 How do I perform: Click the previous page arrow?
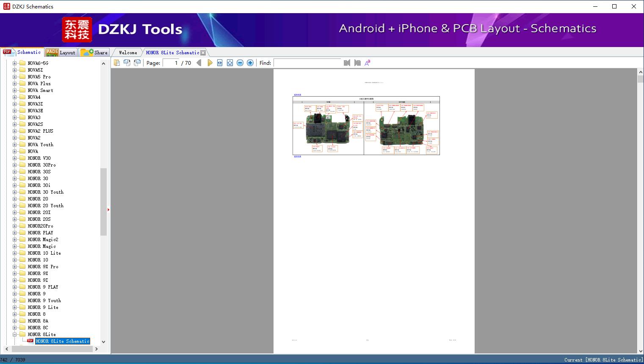pyautogui.click(x=199, y=63)
